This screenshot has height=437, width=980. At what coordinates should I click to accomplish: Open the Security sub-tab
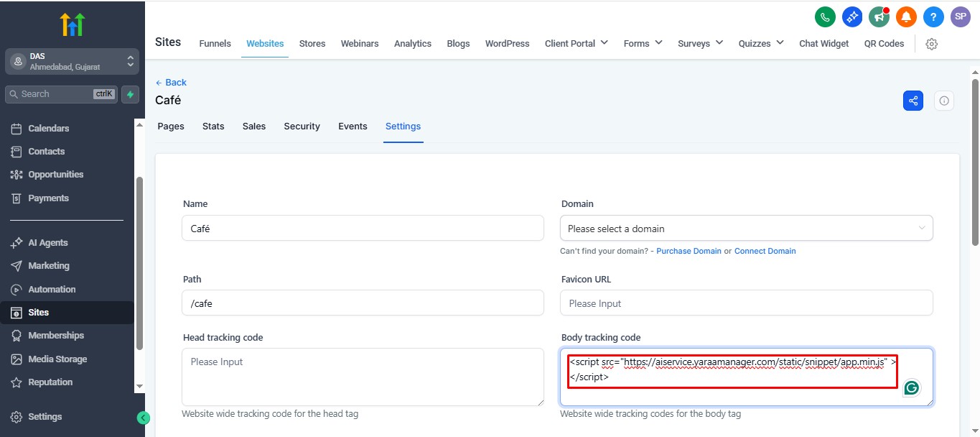click(x=302, y=126)
